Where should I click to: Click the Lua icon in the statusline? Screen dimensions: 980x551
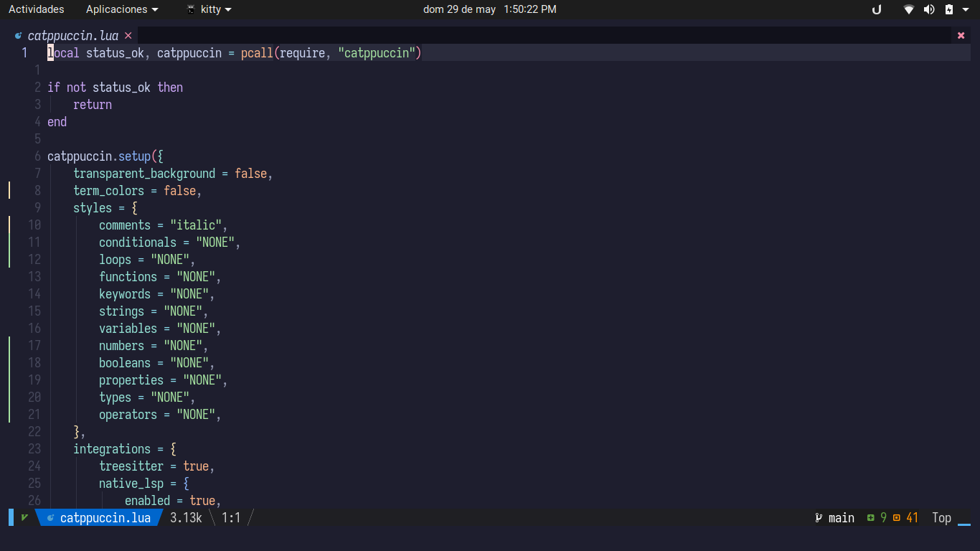coord(50,517)
